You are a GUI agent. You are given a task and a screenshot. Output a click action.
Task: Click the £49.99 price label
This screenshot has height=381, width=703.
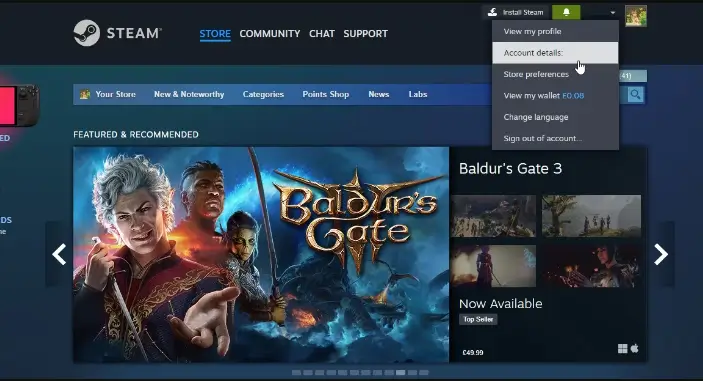(x=473, y=353)
